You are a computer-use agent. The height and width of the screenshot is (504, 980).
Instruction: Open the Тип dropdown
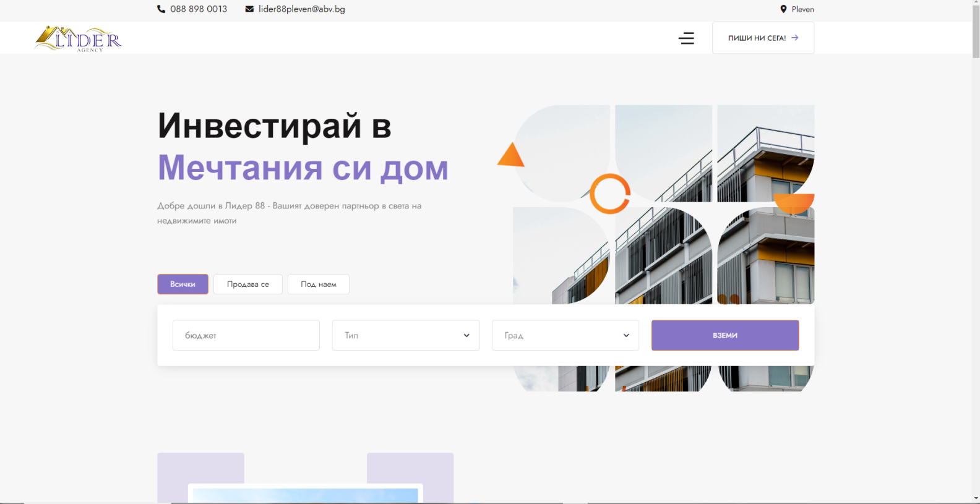tap(406, 335)
